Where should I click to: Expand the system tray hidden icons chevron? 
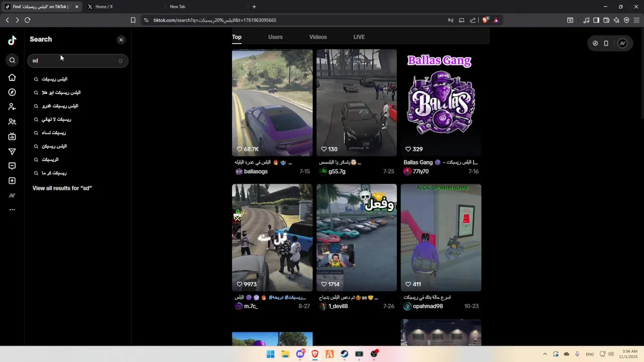point(545,354)
